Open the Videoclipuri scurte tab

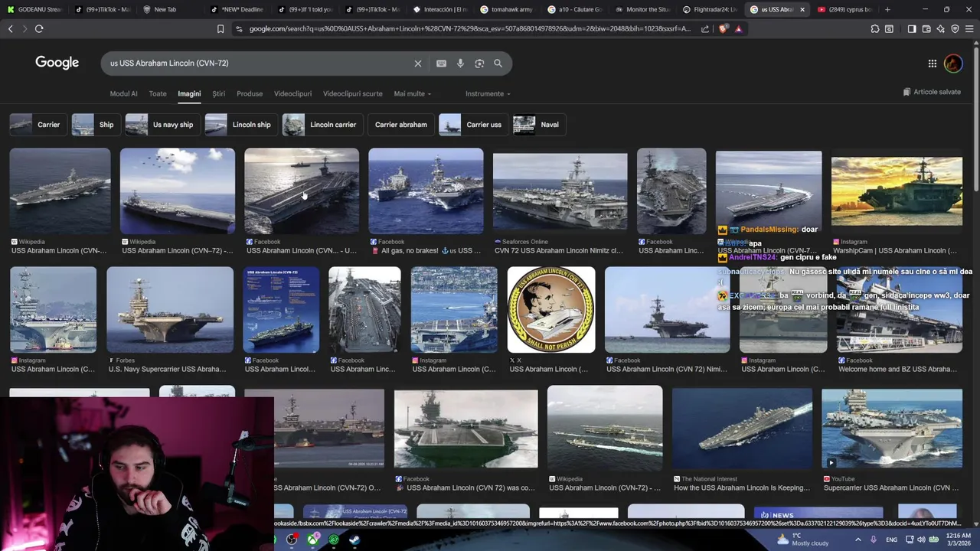(352, 94)
